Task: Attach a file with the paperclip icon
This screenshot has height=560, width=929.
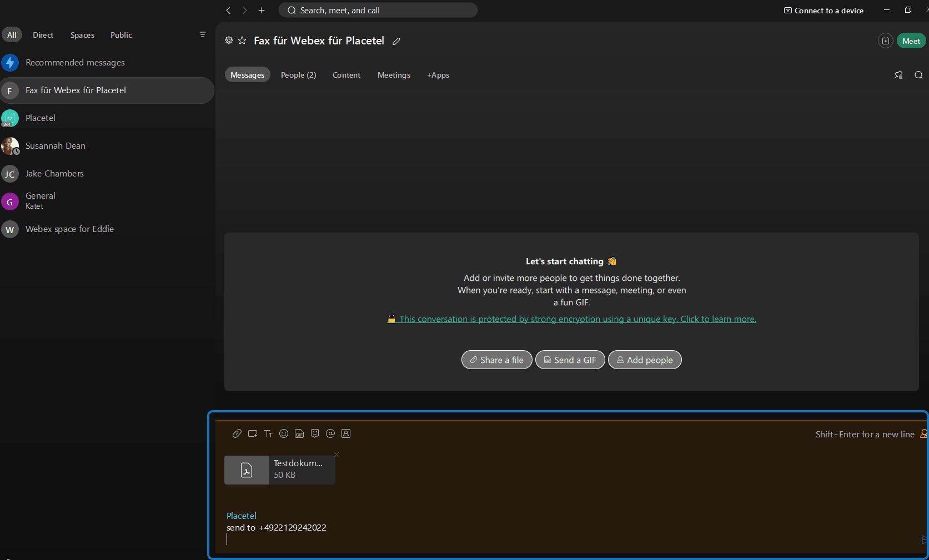Action: 237,433
